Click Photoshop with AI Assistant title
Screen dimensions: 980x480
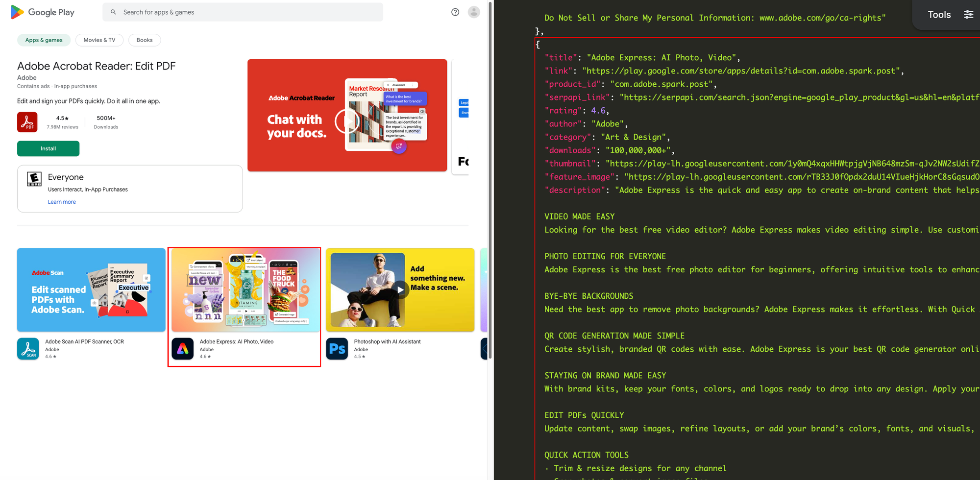pyautogui.click(x=387, y=342)
